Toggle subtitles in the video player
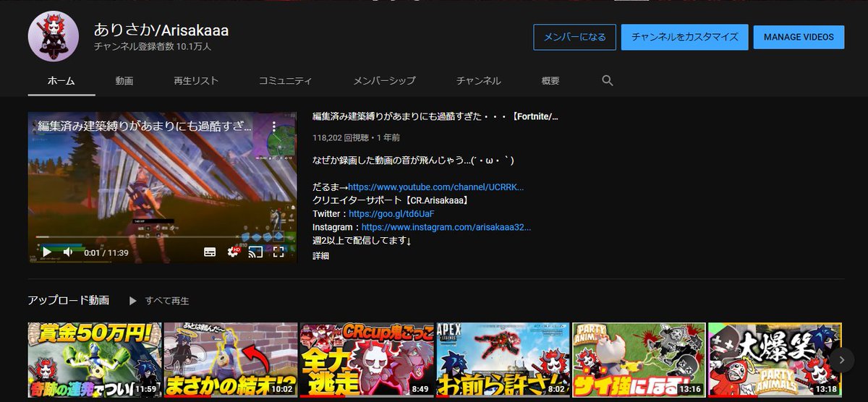The height and width of the screenshot is (402, 868). (x=210, y=252)
